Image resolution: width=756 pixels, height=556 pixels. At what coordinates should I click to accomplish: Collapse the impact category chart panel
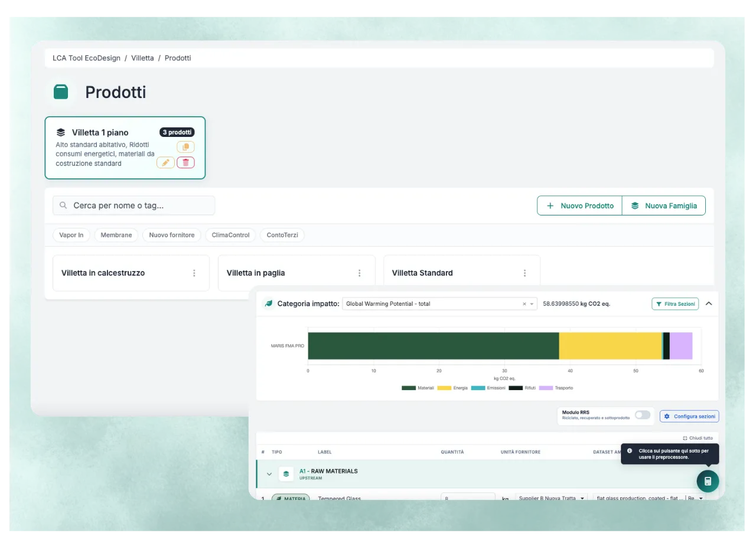(709, 303)
